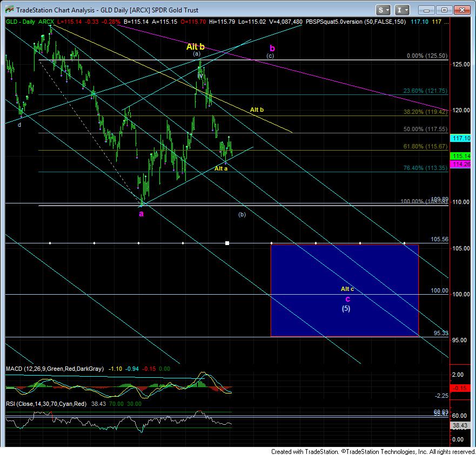Open the S dropdown button in the title bar
476x455 pixels.
(x=383, y=10)
